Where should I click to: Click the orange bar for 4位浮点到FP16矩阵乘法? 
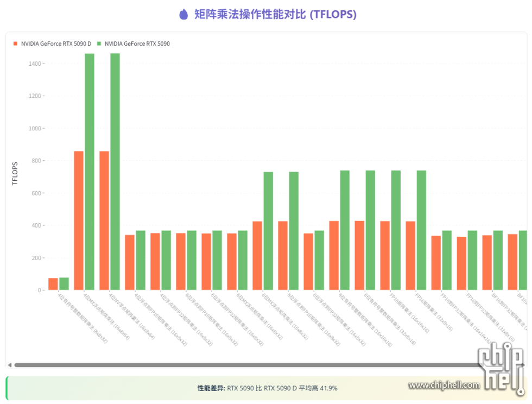130,262
